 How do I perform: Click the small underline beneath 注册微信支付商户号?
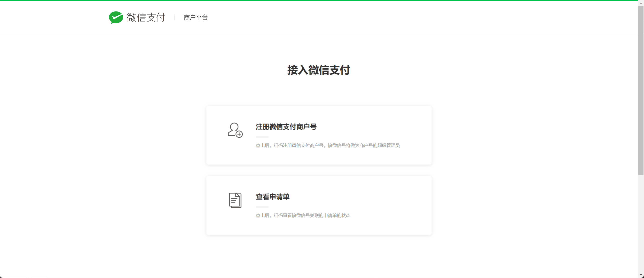click(262, 137)
